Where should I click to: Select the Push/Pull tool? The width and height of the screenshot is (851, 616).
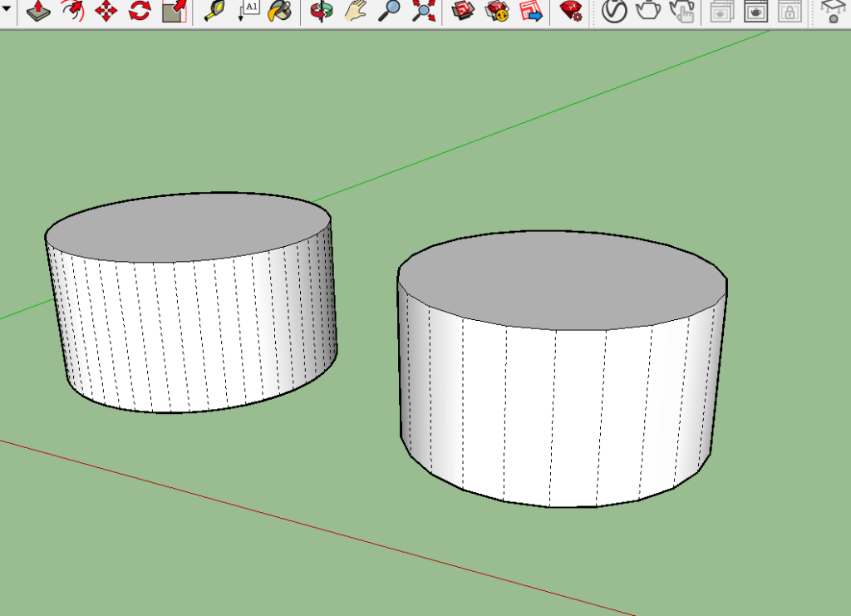[x=38, y=11]
